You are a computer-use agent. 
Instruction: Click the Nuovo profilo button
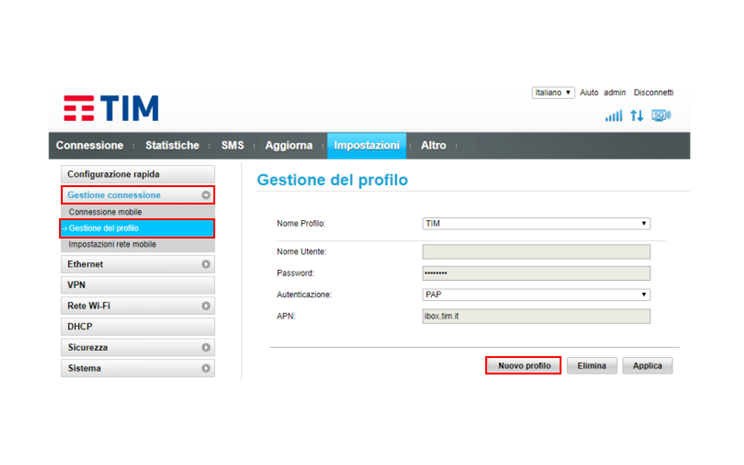(x=524, y=366)
